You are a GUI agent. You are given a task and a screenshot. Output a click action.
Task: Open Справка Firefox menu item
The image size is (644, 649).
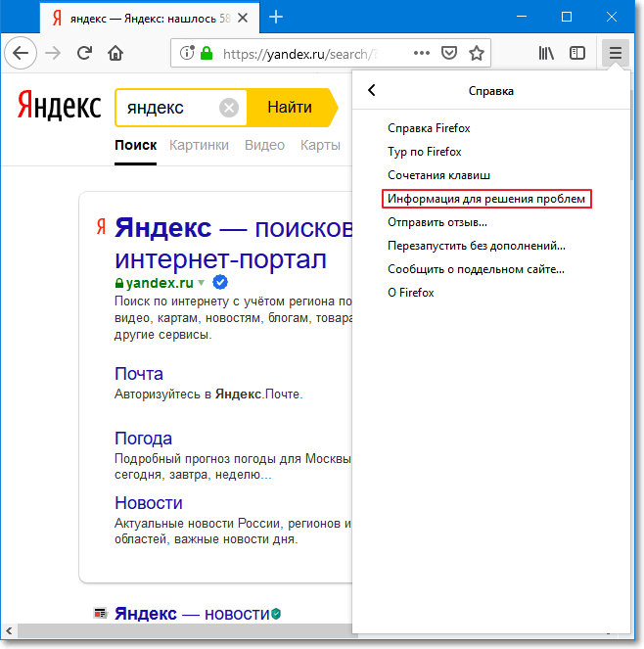tap(429, 128)
